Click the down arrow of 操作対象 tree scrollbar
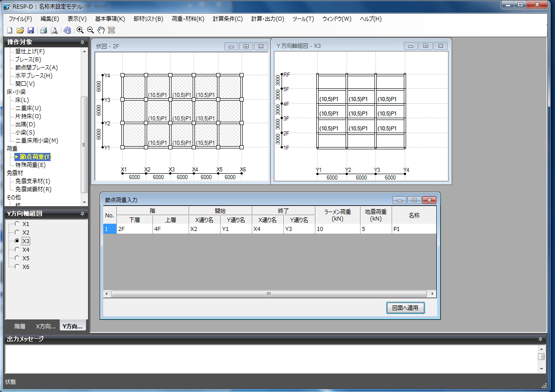This screenshot has height=392, width=555. 84,203
